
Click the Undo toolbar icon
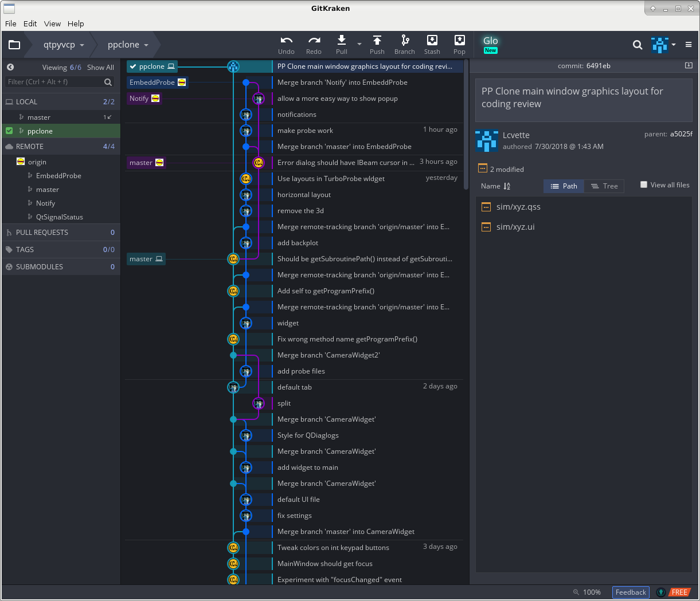pyautogui.click(x=286, y=40)
